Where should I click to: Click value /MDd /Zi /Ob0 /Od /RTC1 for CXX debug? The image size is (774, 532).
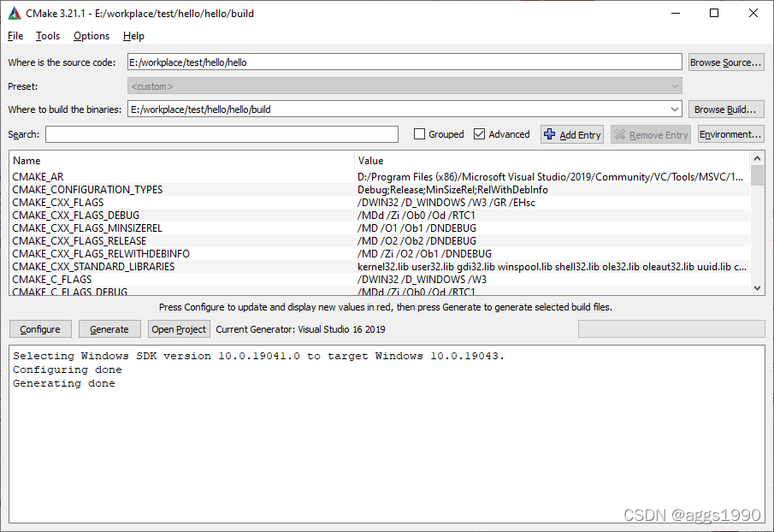417,216
